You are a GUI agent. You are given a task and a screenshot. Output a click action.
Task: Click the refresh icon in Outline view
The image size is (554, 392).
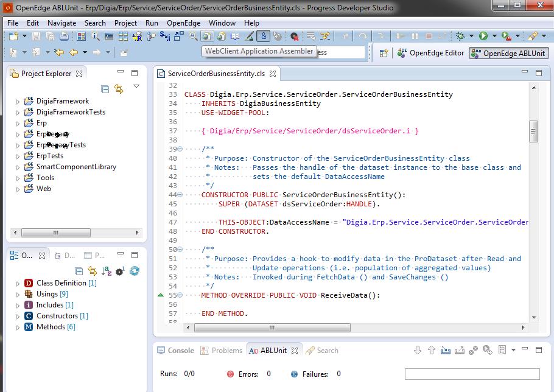coord(135,271)
